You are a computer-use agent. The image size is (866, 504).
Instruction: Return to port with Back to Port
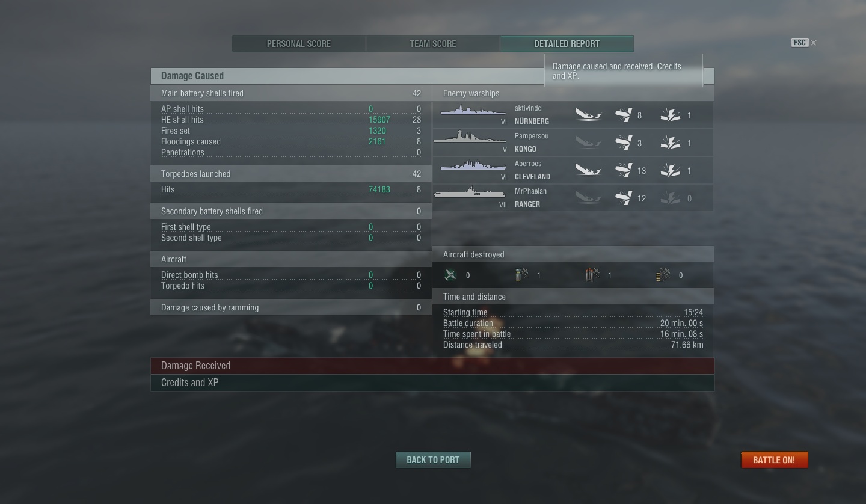click(433, 459)
